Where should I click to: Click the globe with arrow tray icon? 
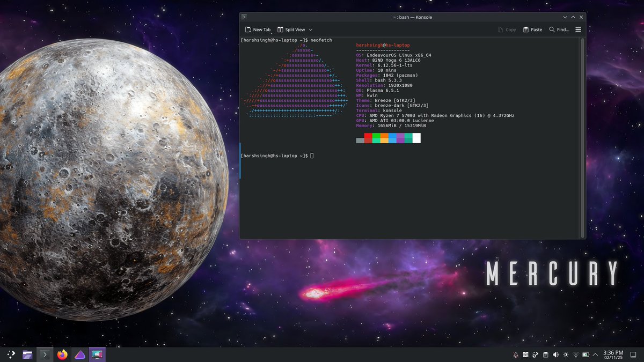tap(536, 355)
